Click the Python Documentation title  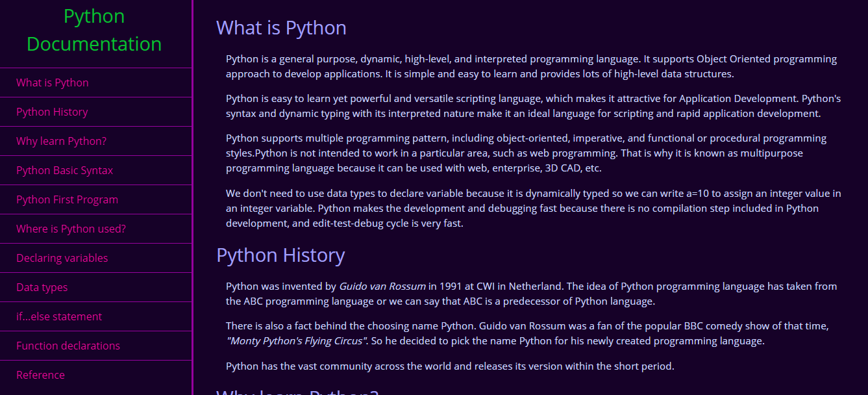point(94,30)
